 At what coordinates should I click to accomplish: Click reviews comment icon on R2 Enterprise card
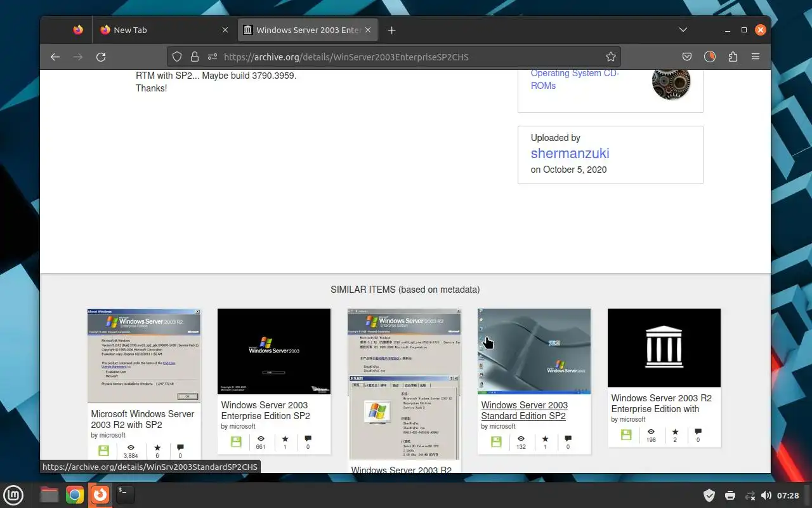click(x=698, y=431)
